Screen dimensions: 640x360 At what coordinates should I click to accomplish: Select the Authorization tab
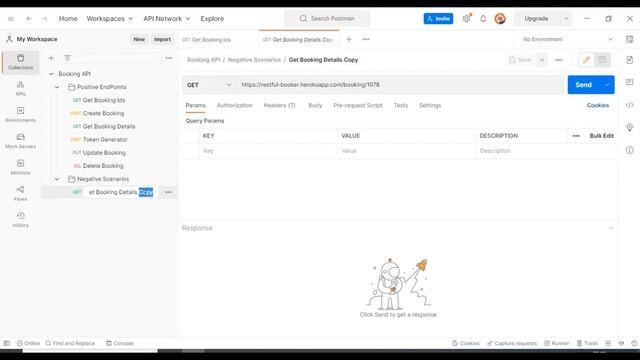click(234, 105)
